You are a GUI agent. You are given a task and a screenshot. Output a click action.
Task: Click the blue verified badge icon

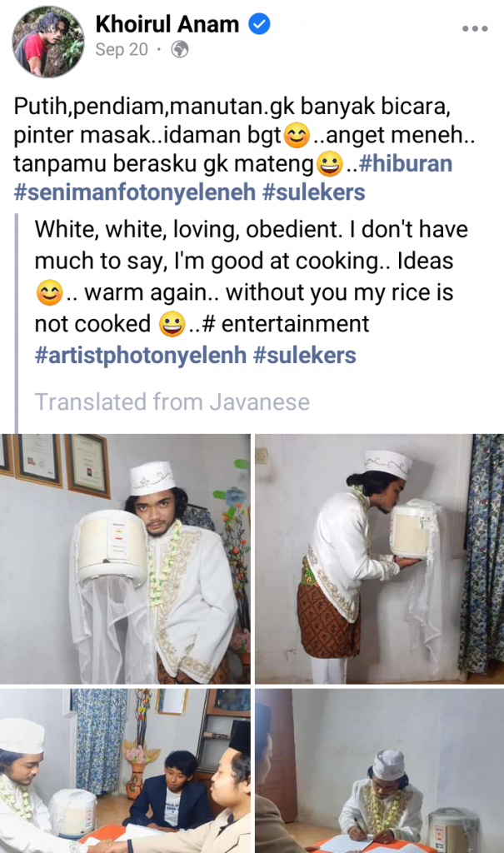tap(259, 24)
